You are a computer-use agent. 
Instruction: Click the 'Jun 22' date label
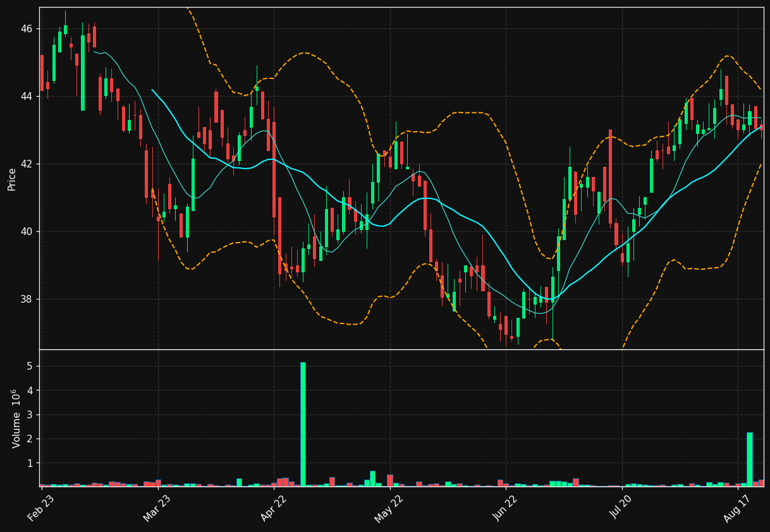coord(505,508)
